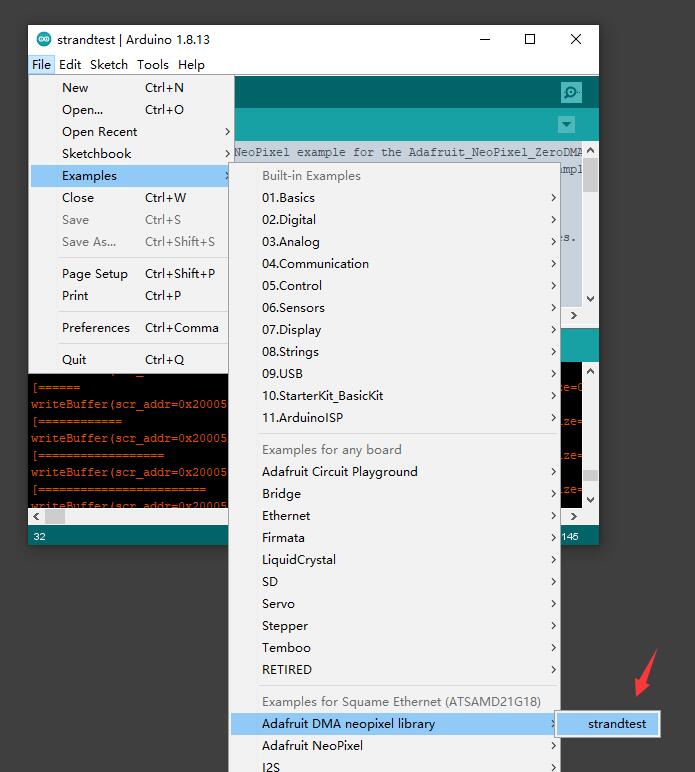Viewport: 695px width, 772px height.
Task: Click the Arduino logo in the title bar
Action: pyautogui.click(x=44, y=39)
